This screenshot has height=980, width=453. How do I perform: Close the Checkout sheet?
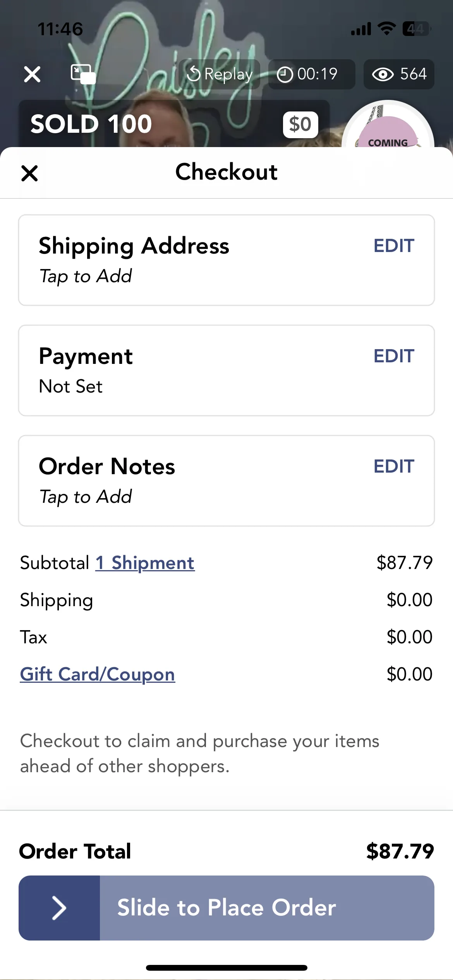click(x=29, y=173)
